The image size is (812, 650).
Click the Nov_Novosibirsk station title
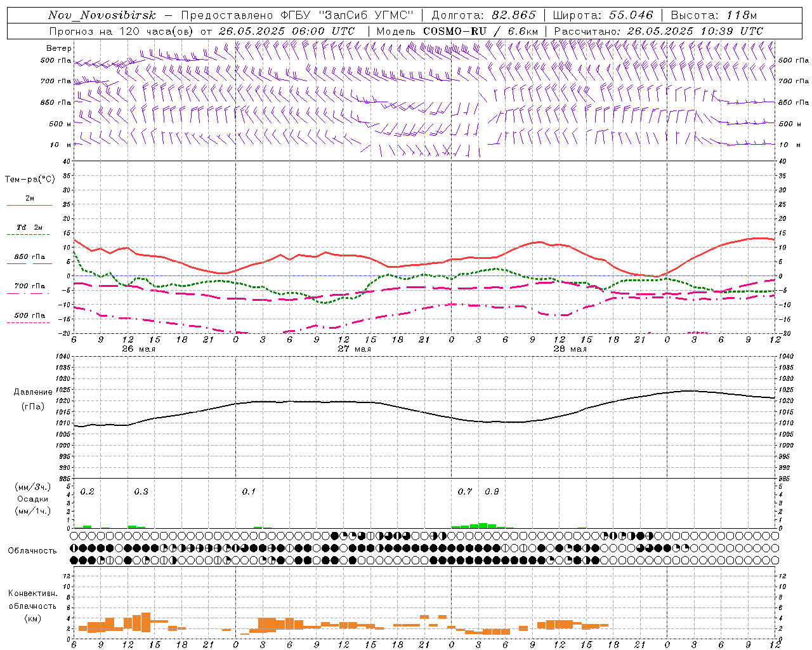[101, 15]
